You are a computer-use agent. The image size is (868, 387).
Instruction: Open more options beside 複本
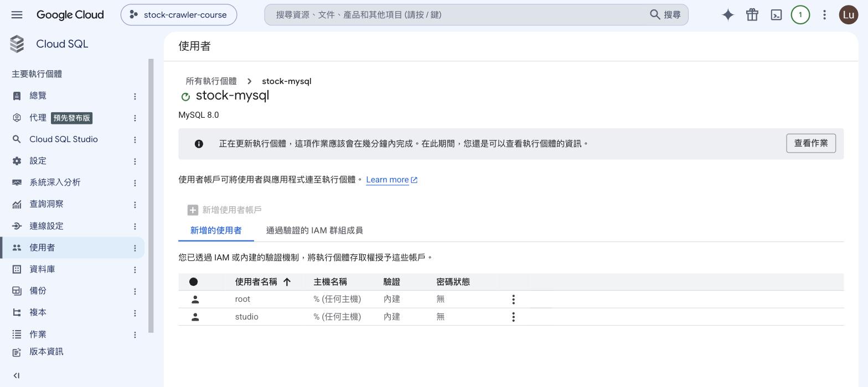(135, 313)
